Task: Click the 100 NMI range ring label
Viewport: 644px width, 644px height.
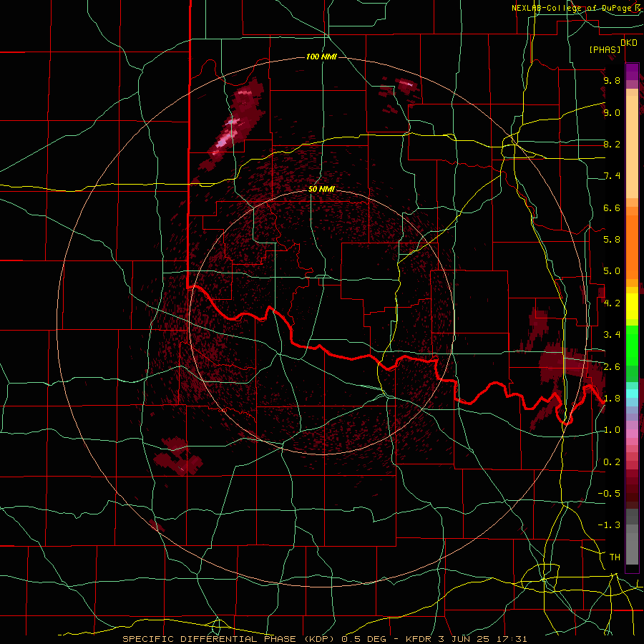Action: click(321, 57)
